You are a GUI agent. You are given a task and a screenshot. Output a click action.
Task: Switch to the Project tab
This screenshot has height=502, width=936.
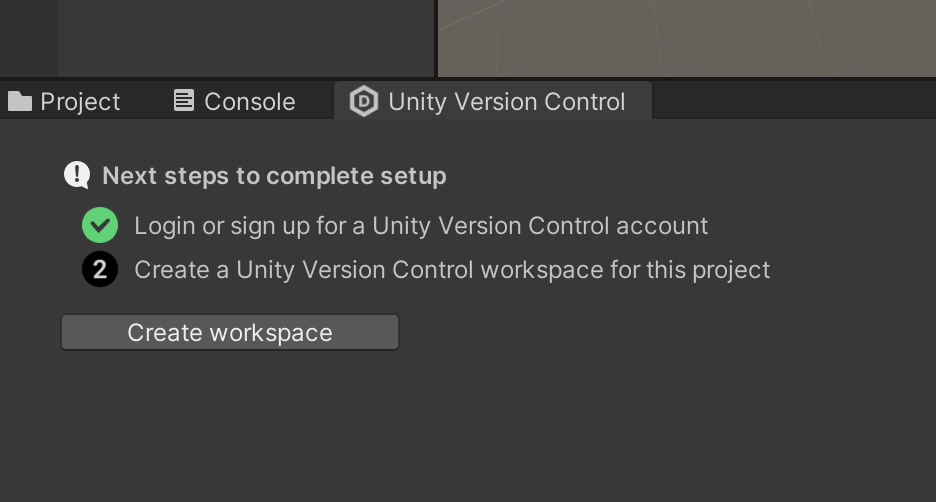pos(80,102)
